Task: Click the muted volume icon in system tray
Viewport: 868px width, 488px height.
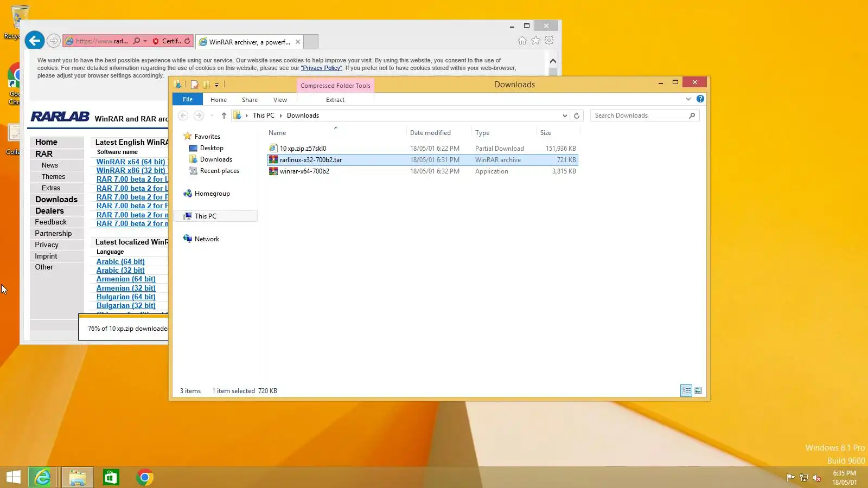Action: (817, 478)
